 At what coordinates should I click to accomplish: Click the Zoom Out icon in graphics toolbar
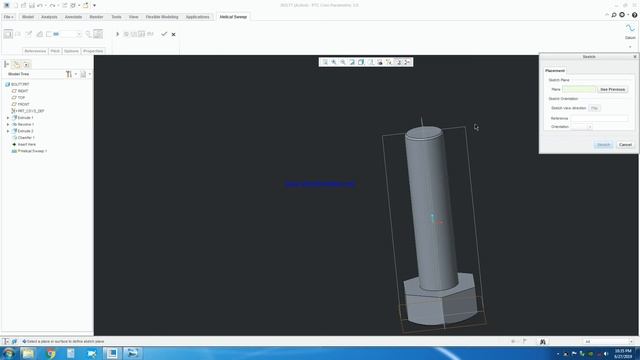click(343, 62)
